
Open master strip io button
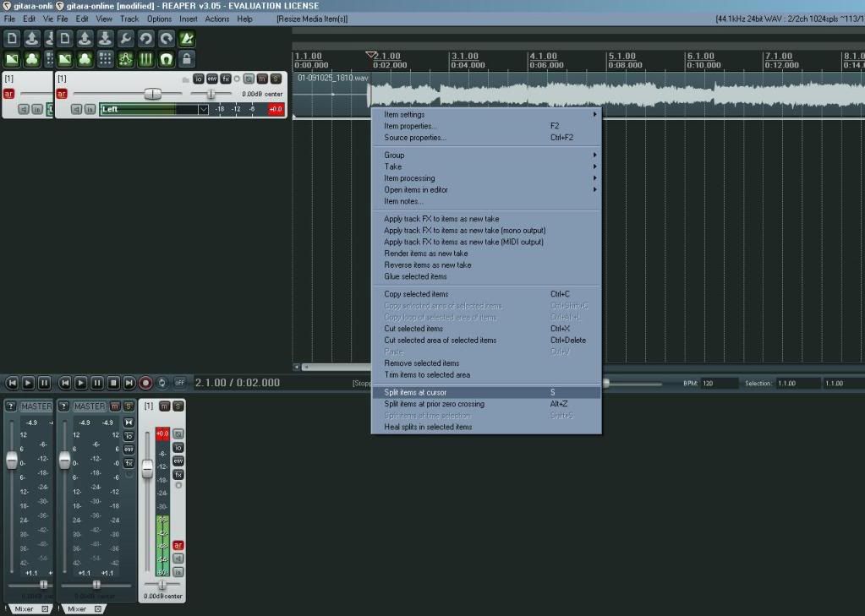(x=129, y=436)
